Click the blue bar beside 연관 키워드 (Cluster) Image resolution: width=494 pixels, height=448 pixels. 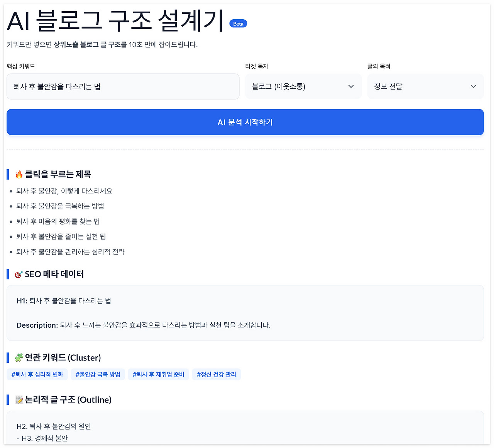click(x=8, y=357)
